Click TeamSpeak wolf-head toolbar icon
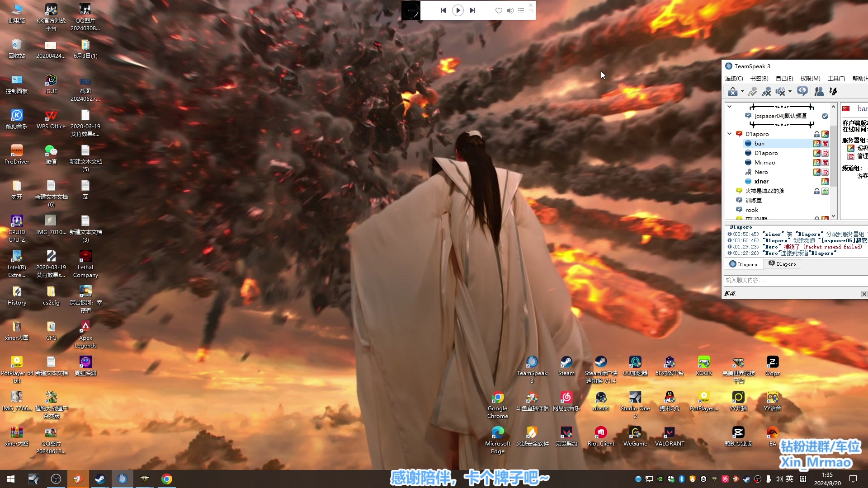Image resolution: width=868 pixels, height=488 pixels. 833,92
